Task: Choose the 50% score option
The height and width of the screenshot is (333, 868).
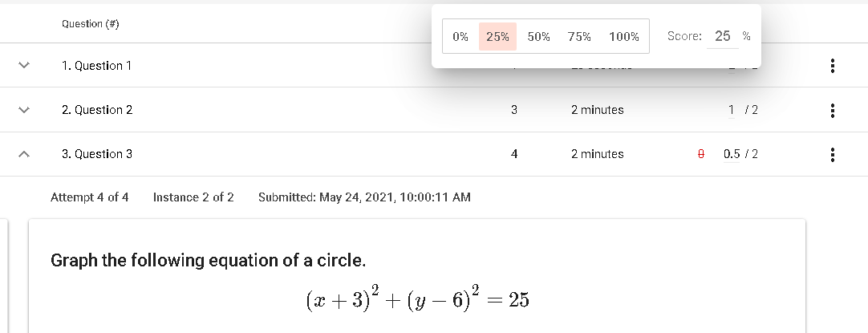Action: [x=538, y=37]
